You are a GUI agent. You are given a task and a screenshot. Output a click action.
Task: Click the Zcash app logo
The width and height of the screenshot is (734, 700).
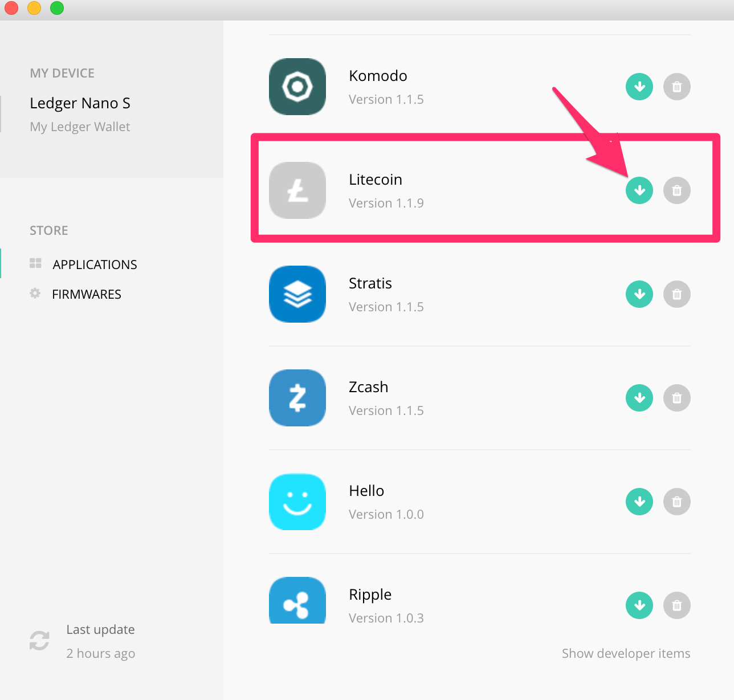297,398
